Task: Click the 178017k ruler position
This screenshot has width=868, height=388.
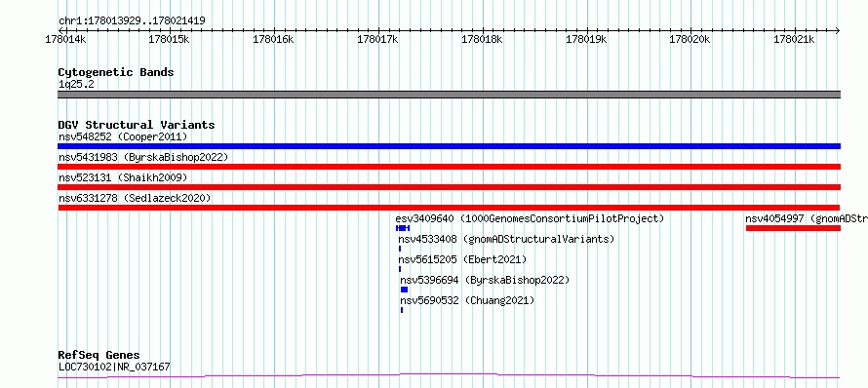Action: (x=378, y=40)
